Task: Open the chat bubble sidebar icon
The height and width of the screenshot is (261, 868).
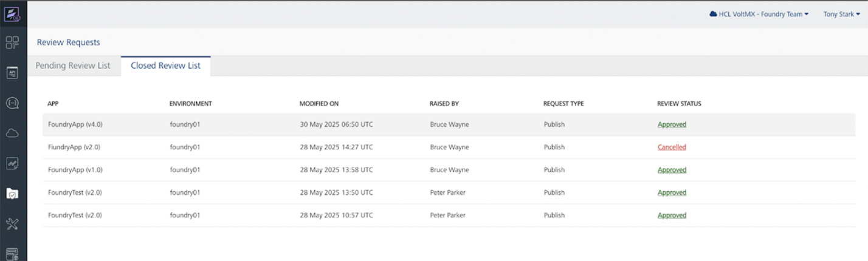Action: [13, 103]
